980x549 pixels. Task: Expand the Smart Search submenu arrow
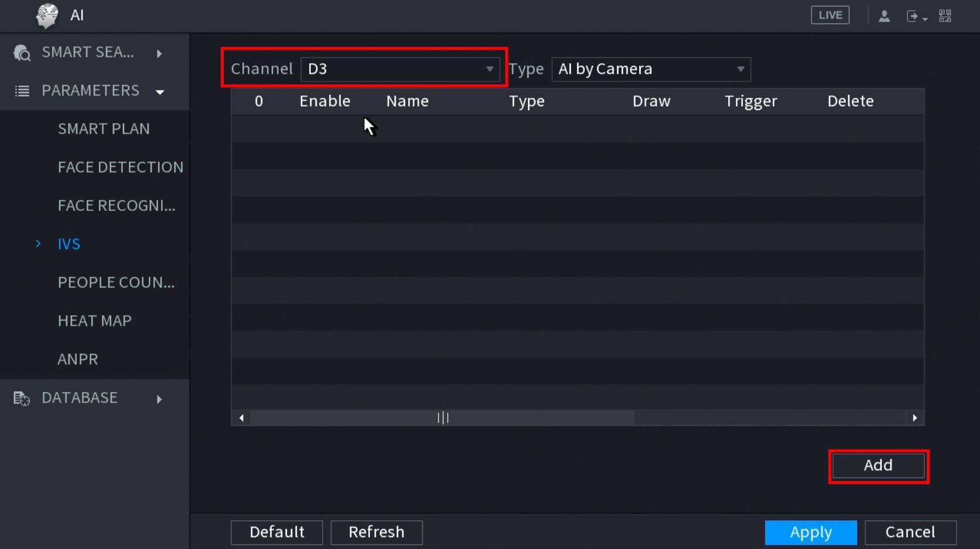point(159,53)
